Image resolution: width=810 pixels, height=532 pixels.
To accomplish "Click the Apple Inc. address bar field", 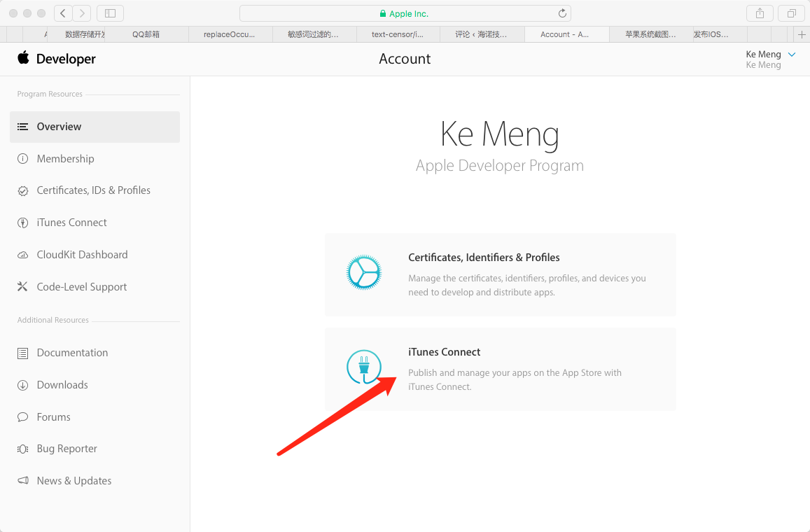I will coord(405,13).
